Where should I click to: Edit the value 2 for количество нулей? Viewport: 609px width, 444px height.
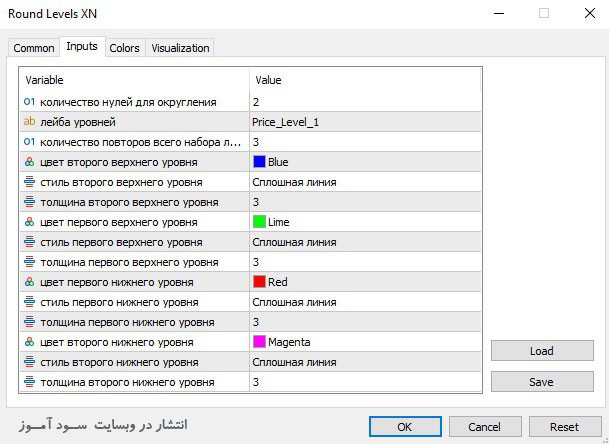(x=365, y=102)
